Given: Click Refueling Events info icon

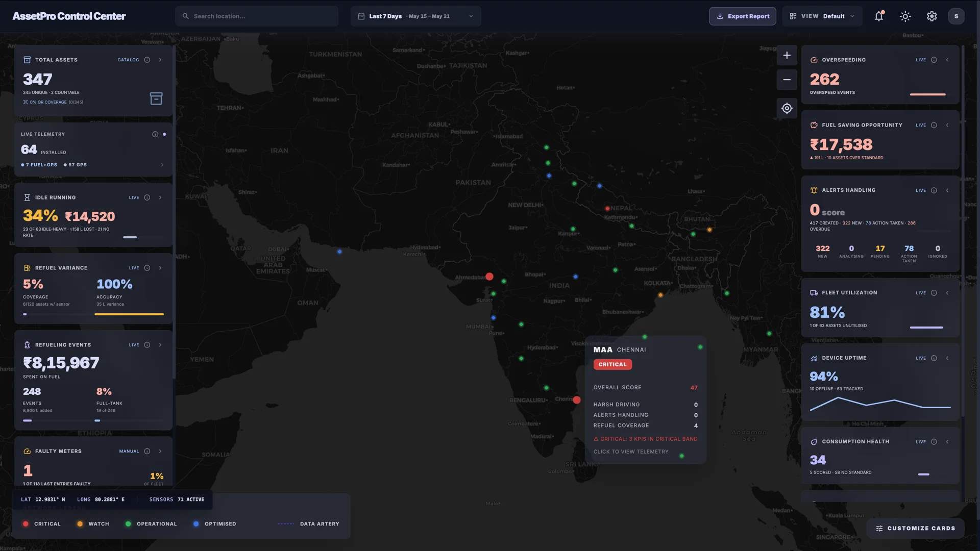Looking at the screenshot, I should [147, 345].
